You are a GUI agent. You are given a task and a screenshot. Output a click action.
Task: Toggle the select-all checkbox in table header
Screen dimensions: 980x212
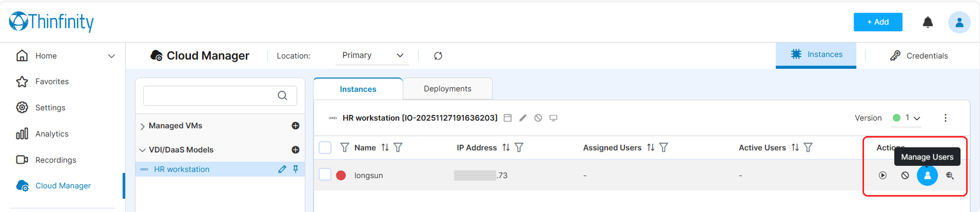click(325, 148)
